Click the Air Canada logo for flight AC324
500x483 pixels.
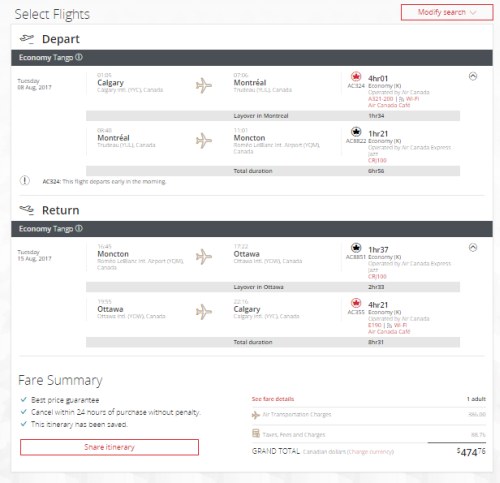[x=356, y=76]
